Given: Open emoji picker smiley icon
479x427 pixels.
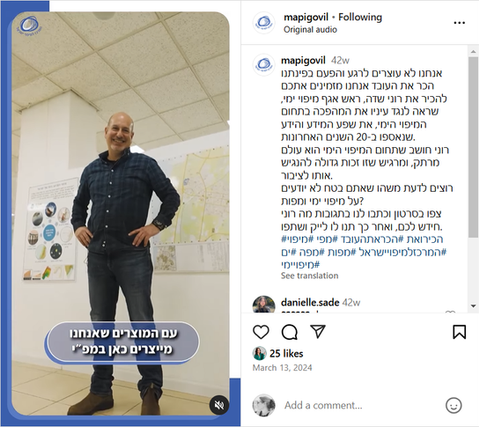Looking at the screenshot, I should tap(454, 405).
